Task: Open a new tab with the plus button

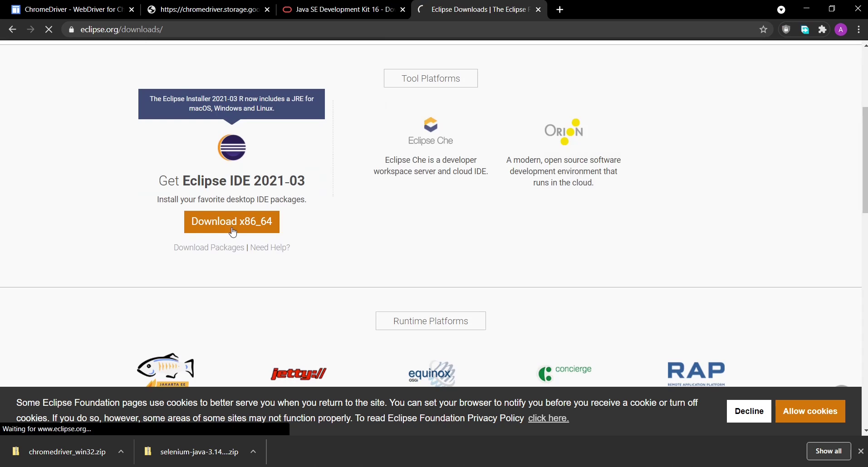Action: pos(560,10)
